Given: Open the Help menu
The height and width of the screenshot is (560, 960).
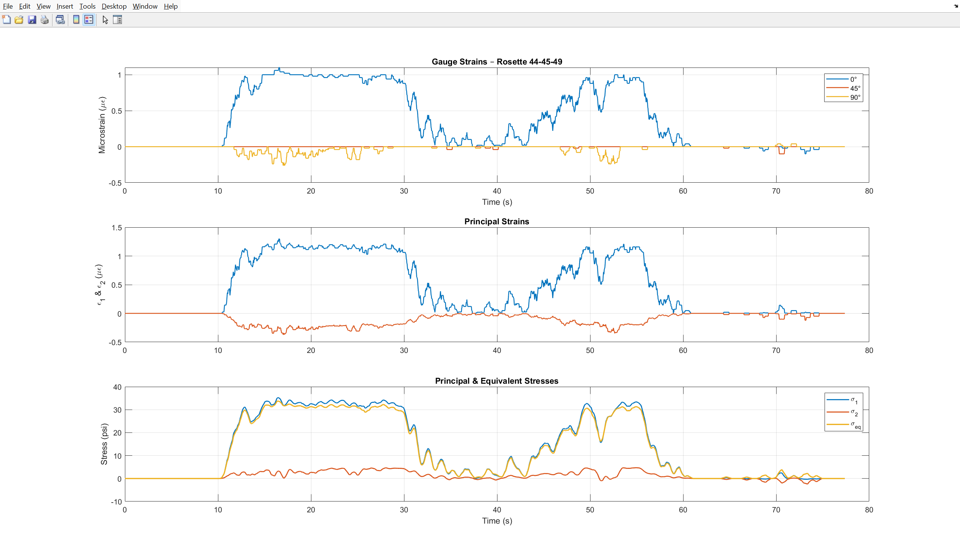Looking at the screenshot, I should coord(171,6).
